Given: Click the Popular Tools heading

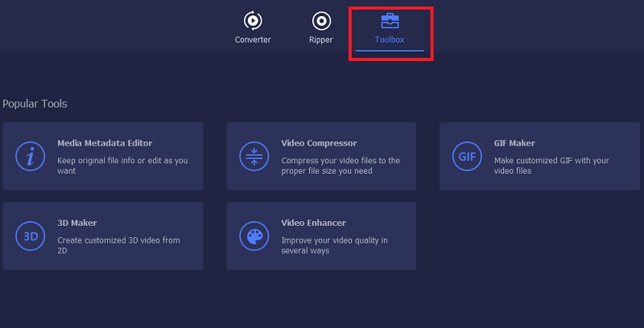Looking at the screenshot, I should (35, 104).
